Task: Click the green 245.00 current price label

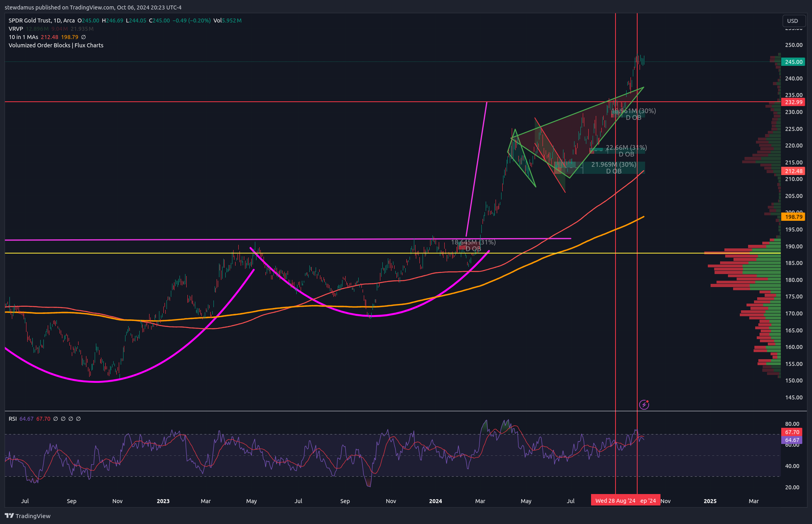Action: (x=793, y=62)
